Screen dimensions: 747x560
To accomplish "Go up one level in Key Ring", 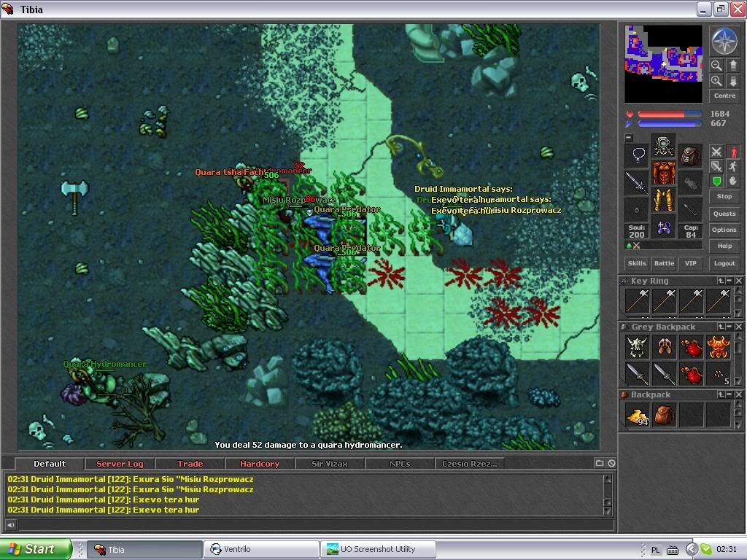I will pyautogui.click(x=721, y=281).
